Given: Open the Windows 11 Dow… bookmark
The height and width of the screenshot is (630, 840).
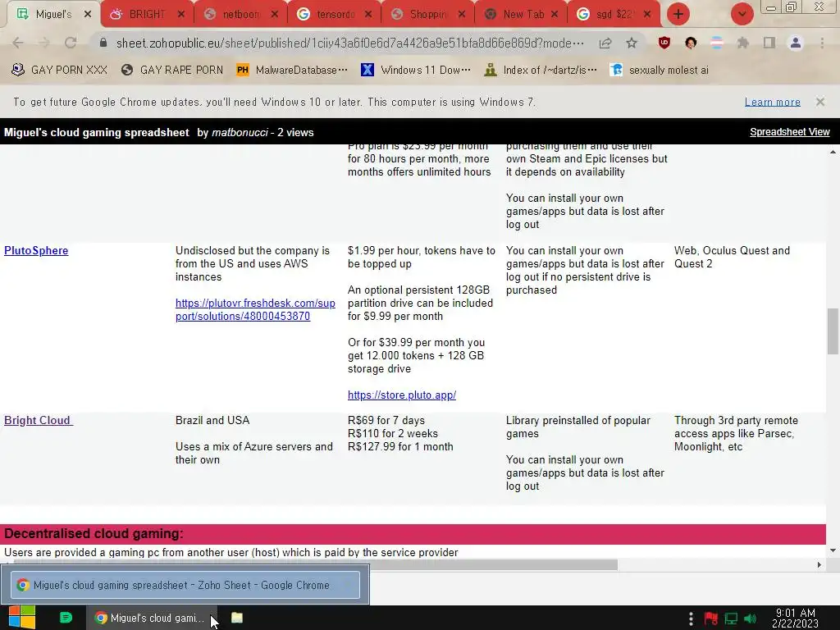Looking at the screenshot, I should pos(416,70).
